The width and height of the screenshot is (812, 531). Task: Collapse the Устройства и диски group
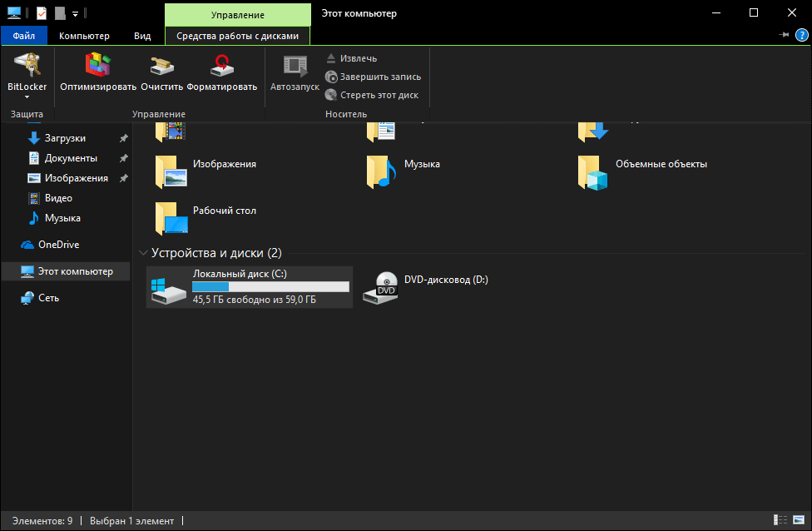[143, 253]
